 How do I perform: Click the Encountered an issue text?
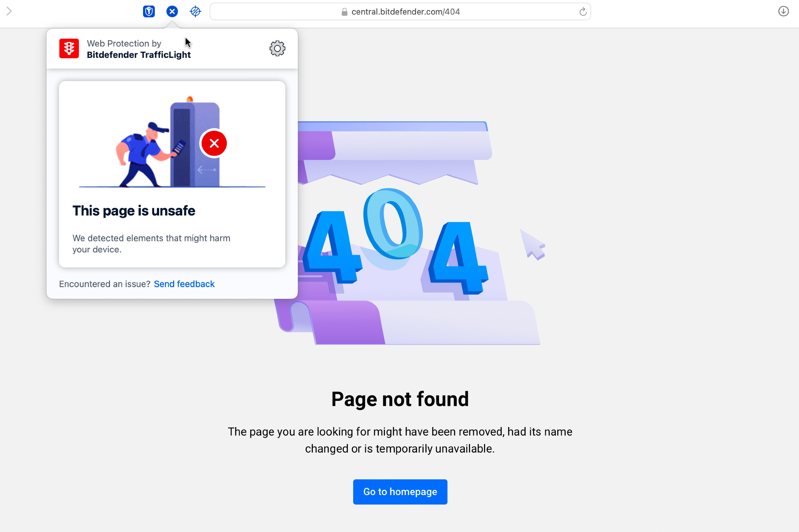click(104, 284)
